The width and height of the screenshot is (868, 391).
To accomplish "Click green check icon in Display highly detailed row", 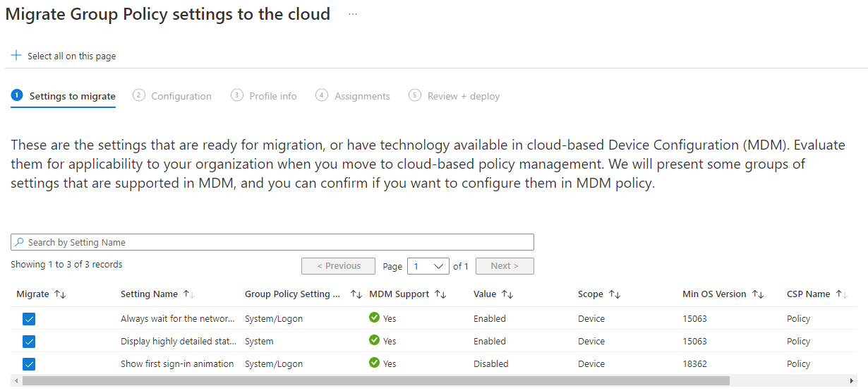I will tap(375, 340).
